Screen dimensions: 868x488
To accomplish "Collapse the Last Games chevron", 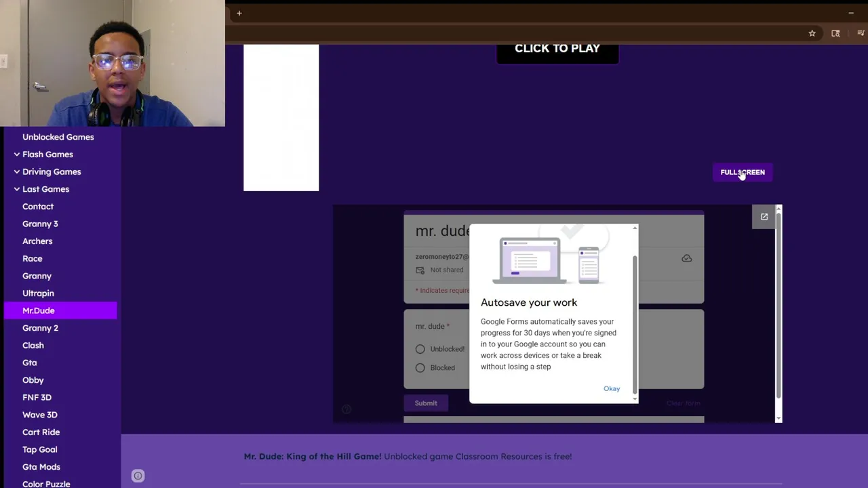I will coord(16,189).
